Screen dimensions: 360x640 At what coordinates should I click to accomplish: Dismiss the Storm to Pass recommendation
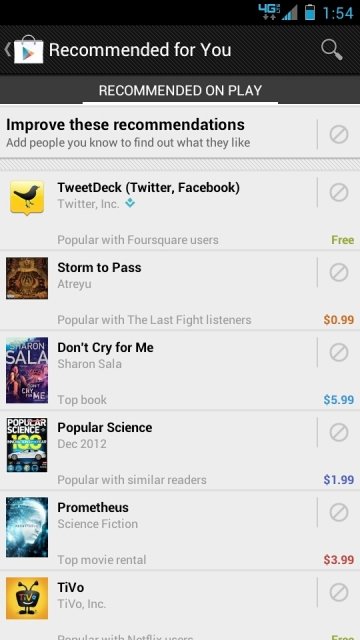click(x=339, y=272)
